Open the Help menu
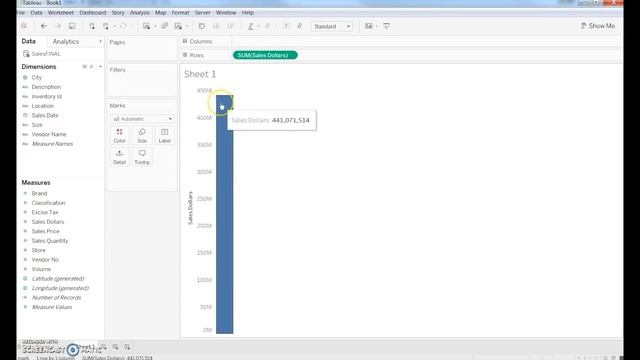Viewport: 640px width, 360px height. [248, 13]
